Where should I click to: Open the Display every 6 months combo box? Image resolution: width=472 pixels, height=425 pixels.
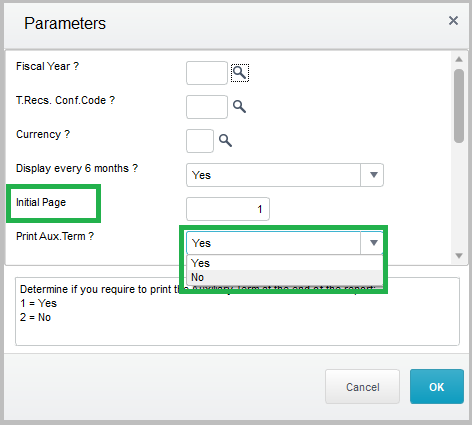[285, 175]
